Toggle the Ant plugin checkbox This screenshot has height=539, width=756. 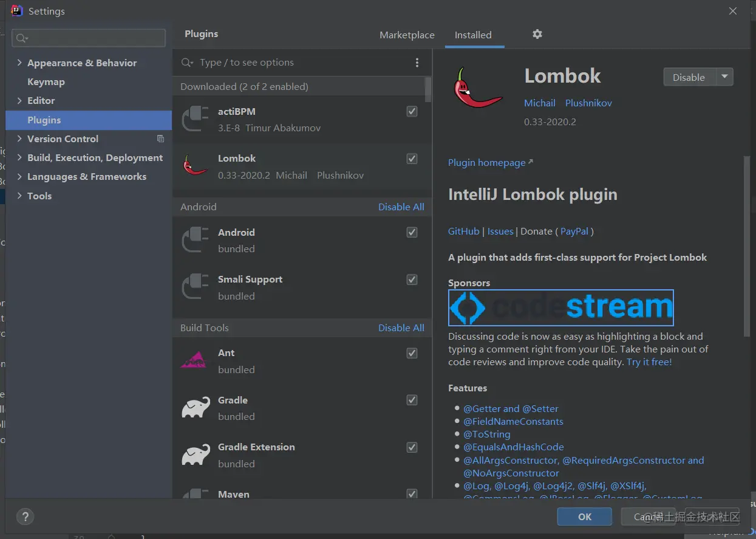pos(412,353)
